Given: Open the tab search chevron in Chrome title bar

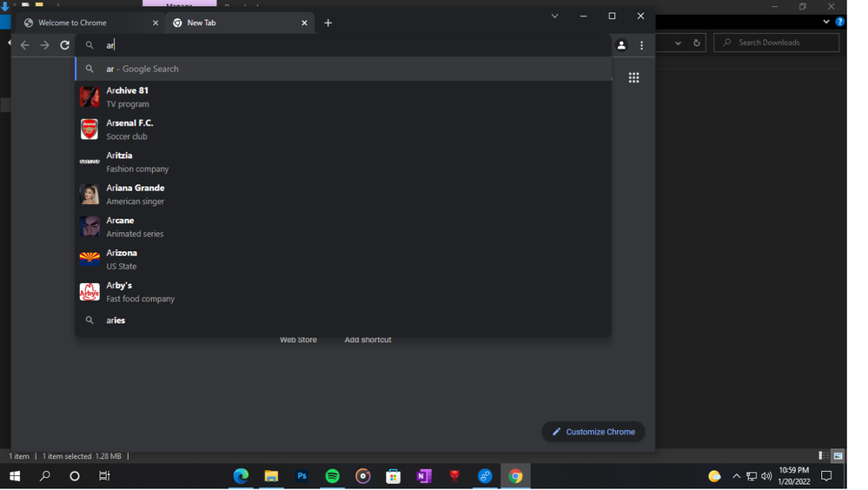Looking at the screenshot, I should click(554, 16).
